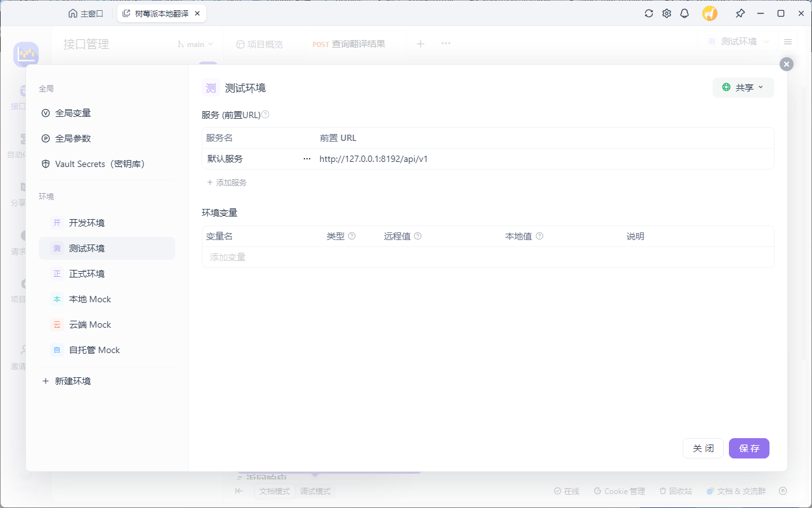Close the 树莓派本地翻译 tab
Image resolution: width=812 pixels, height=508 pixels.
(x=198, y=13)
